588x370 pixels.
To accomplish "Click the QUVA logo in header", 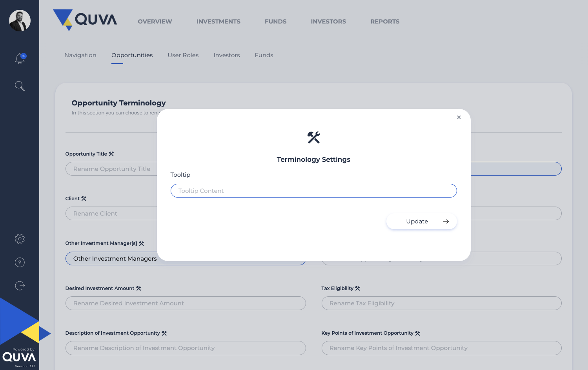I will point(85,20).
